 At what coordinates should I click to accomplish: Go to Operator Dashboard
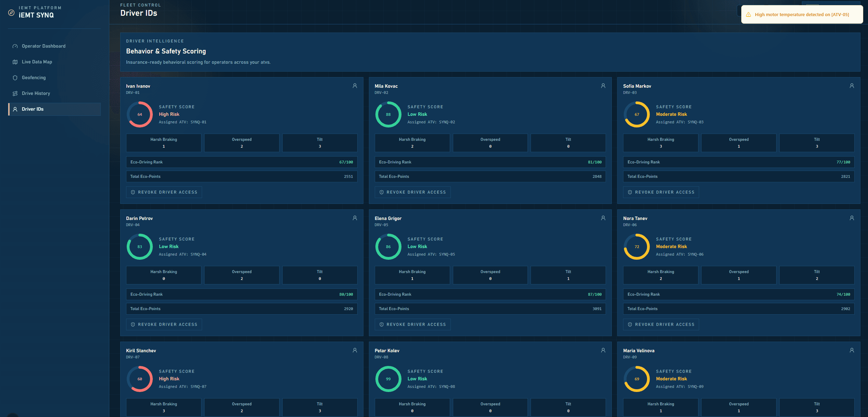44,46
